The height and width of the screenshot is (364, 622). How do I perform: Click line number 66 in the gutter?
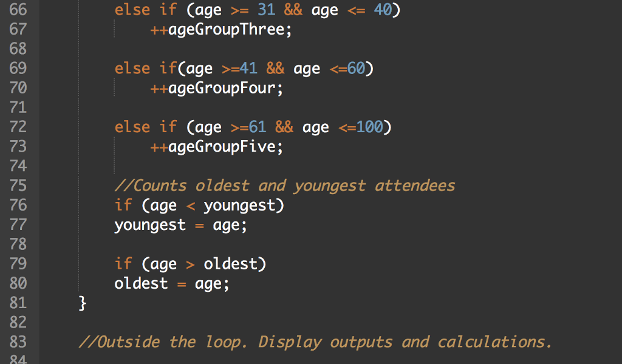pyautogui.click(x=18, y=10)
